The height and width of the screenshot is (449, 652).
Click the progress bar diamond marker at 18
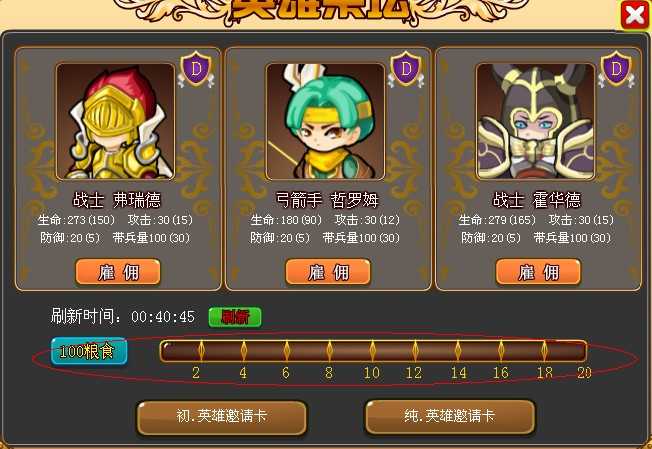point(544,350)
